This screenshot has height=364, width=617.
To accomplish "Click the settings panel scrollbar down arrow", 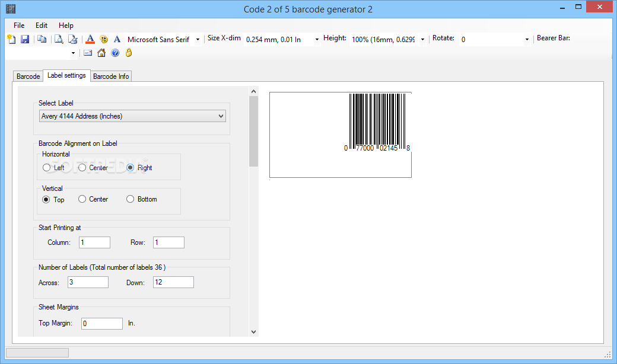I will pos(253,332).
